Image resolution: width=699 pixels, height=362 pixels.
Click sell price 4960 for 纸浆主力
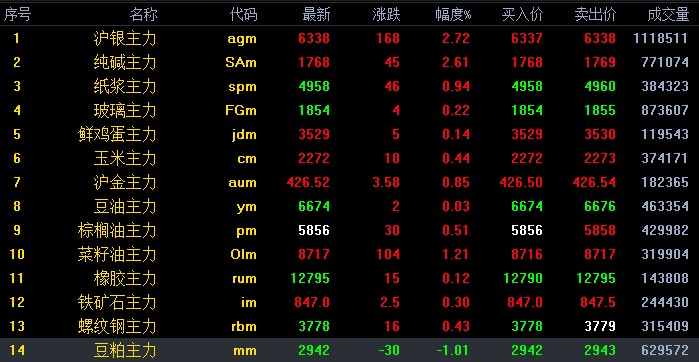pos(600,86)
